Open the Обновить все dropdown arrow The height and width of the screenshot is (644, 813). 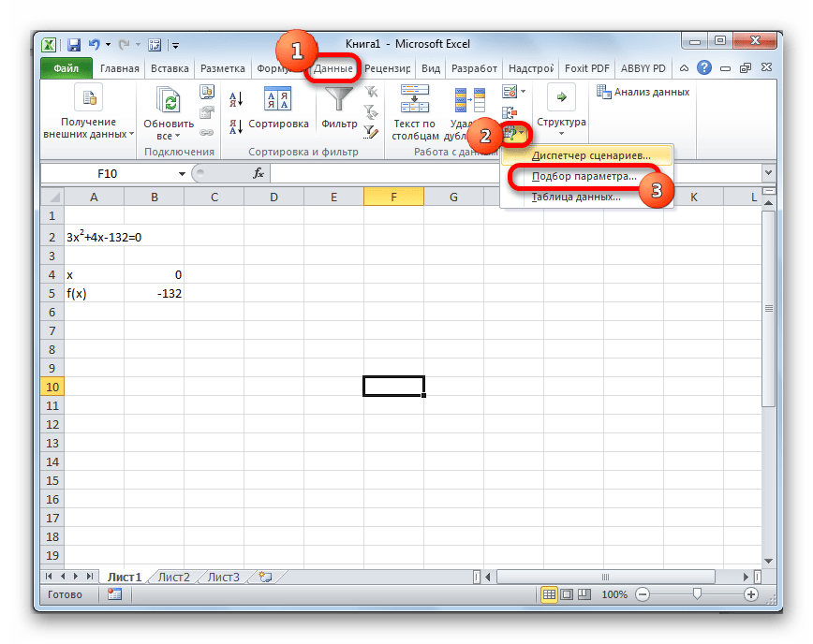pos(177,137)
